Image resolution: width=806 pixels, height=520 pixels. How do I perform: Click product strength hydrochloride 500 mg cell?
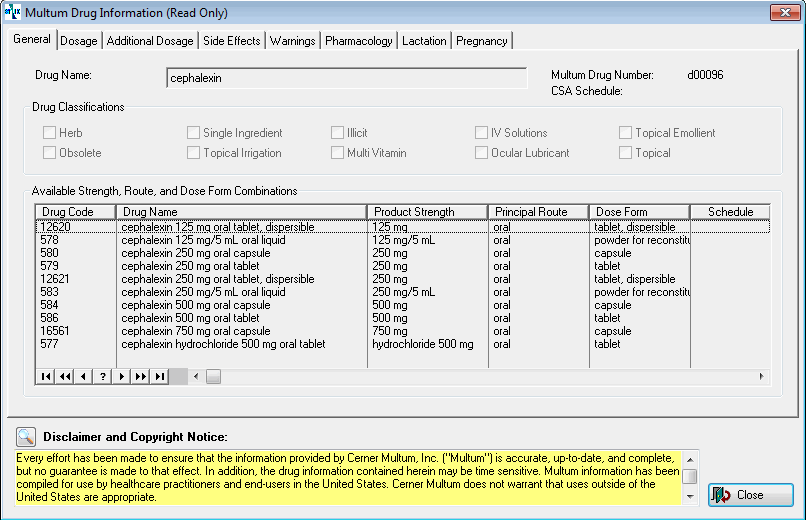pyautogui.click(x=423, y=344)
